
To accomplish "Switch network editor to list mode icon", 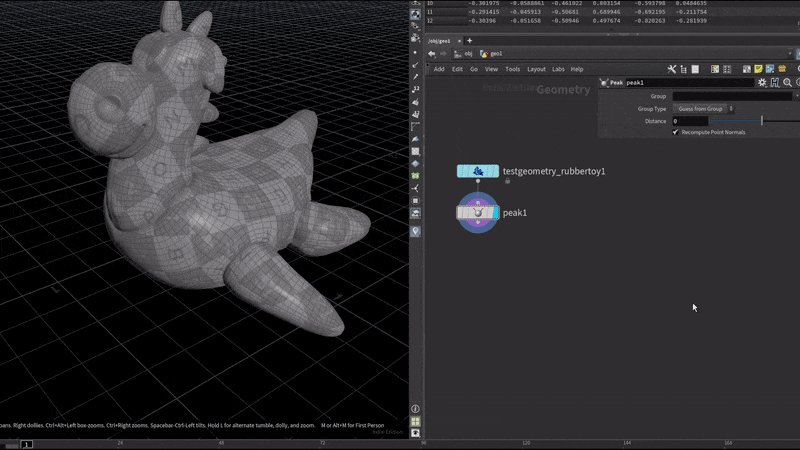I will point(695,69).
